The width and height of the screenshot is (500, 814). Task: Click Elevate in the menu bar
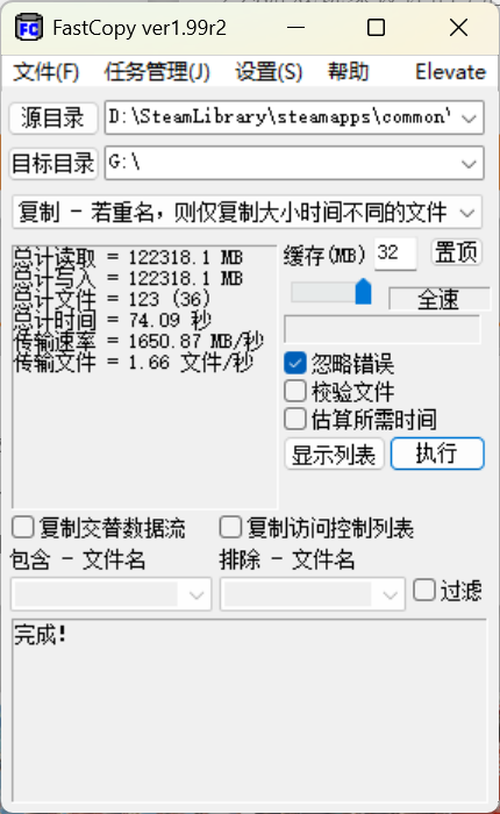click(450, 72)
